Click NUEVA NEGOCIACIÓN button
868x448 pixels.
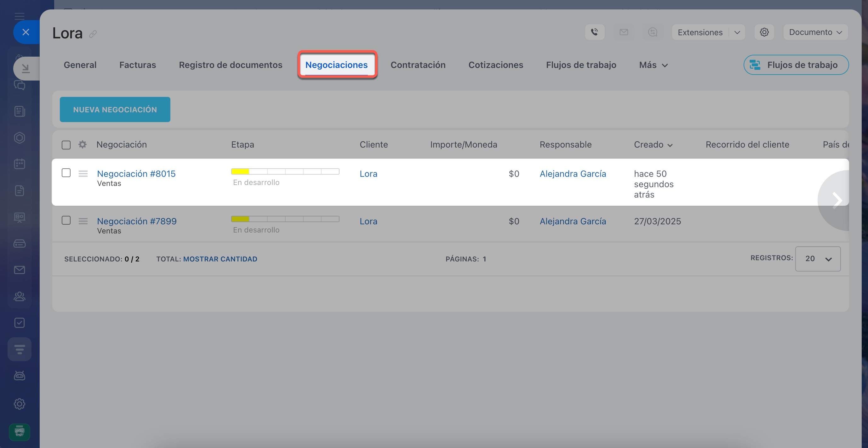click(115, 109)
